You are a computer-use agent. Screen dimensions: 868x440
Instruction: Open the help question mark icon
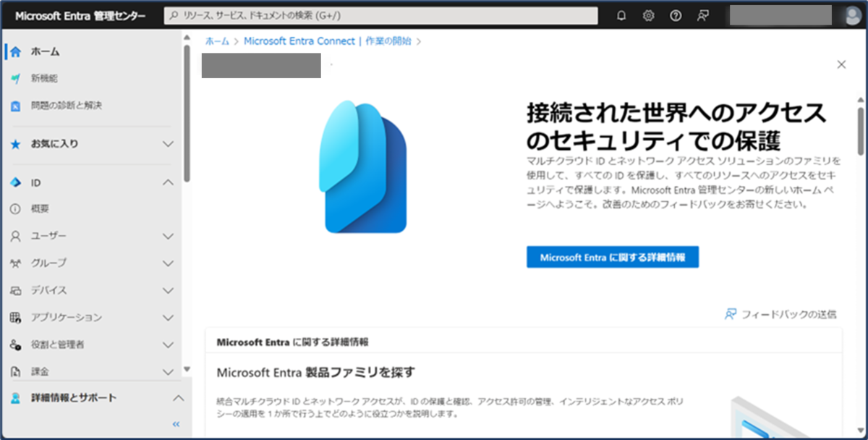(676, 16)
